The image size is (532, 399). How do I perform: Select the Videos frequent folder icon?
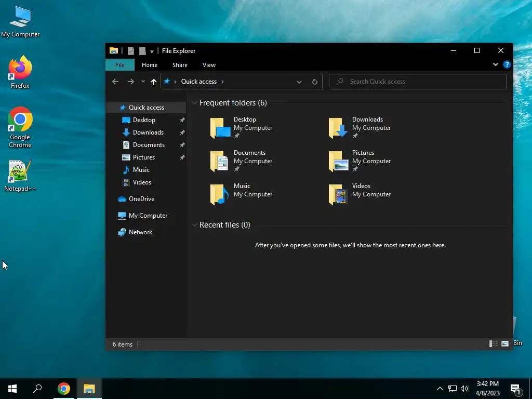pos(338,194)
